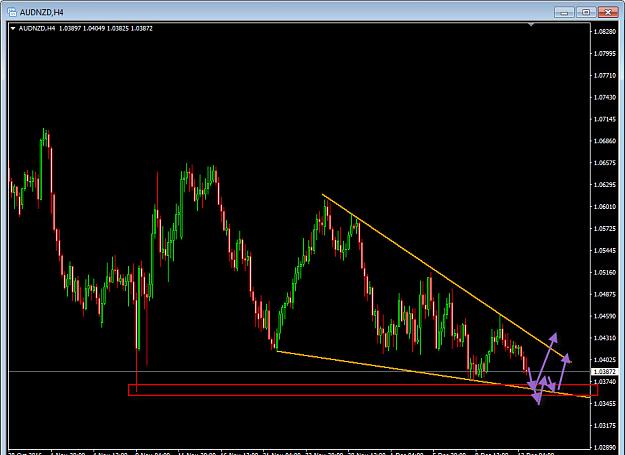
Task: Click the 1.03175 price scale label
Action: (x=605, y=426)
